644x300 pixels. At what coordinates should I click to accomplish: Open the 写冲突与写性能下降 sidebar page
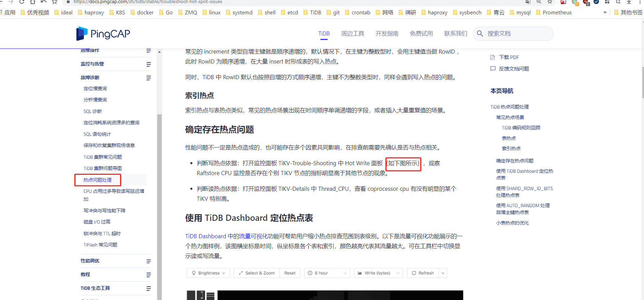coord(104,211)
